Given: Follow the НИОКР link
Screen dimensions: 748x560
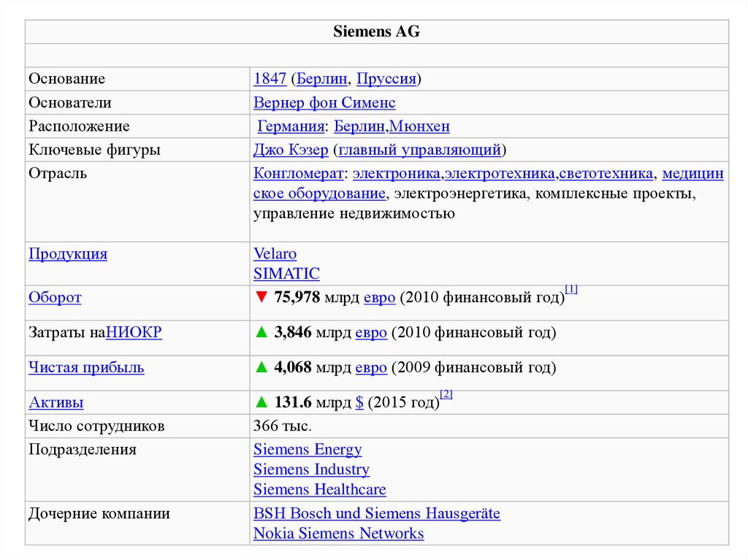Looking at the screenshot, I should click(134, 332).
